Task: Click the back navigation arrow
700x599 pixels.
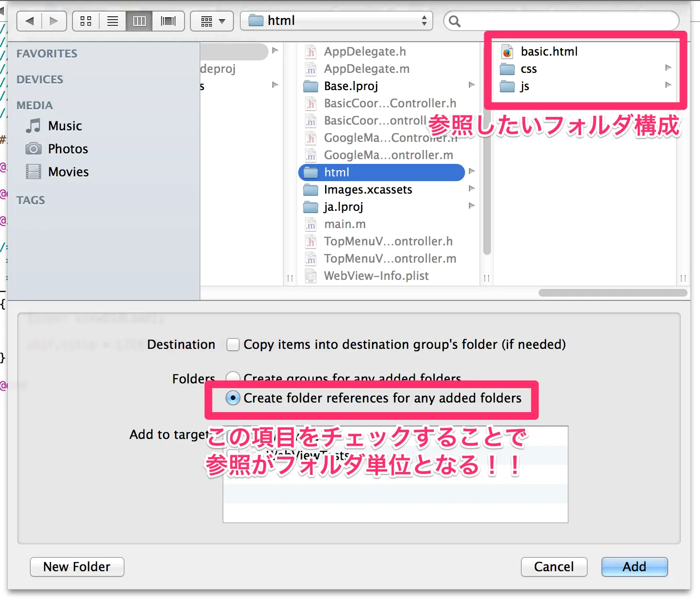Action: point(29,20)
